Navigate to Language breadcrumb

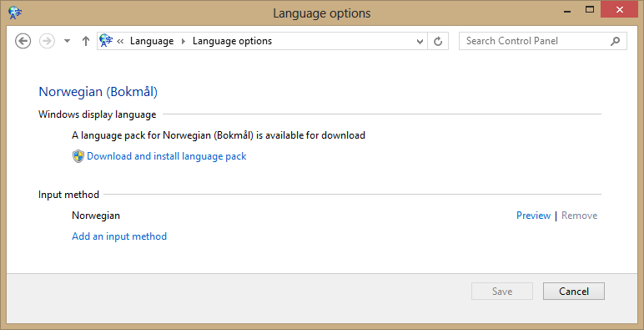coord(152,41)
